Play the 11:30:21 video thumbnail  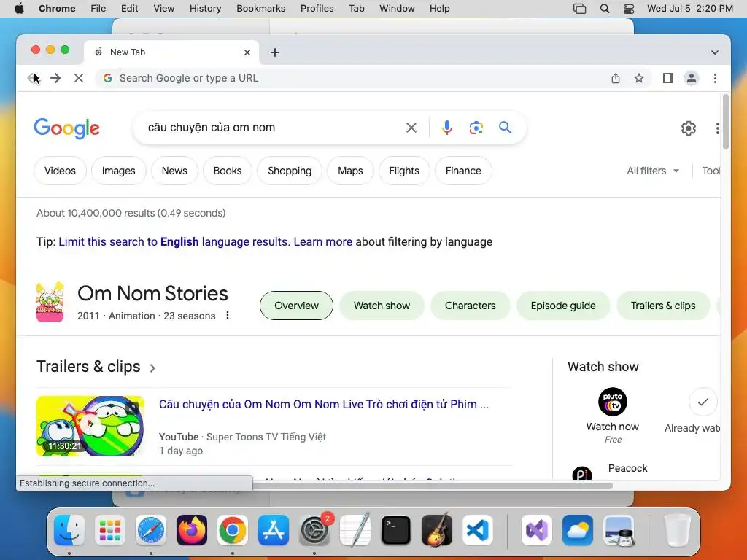(x=90, y=426)
